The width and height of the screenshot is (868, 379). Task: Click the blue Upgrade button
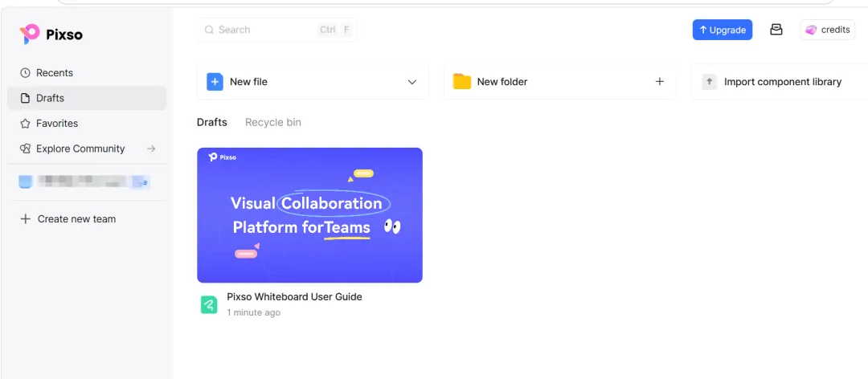tap(723, 30)
